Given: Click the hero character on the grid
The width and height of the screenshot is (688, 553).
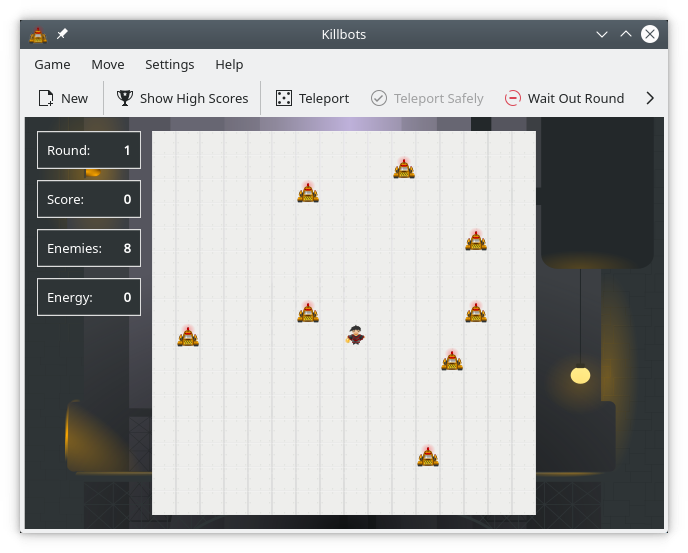Looking at the screenshot, I should pyautogui.click(x=356, y=335).
